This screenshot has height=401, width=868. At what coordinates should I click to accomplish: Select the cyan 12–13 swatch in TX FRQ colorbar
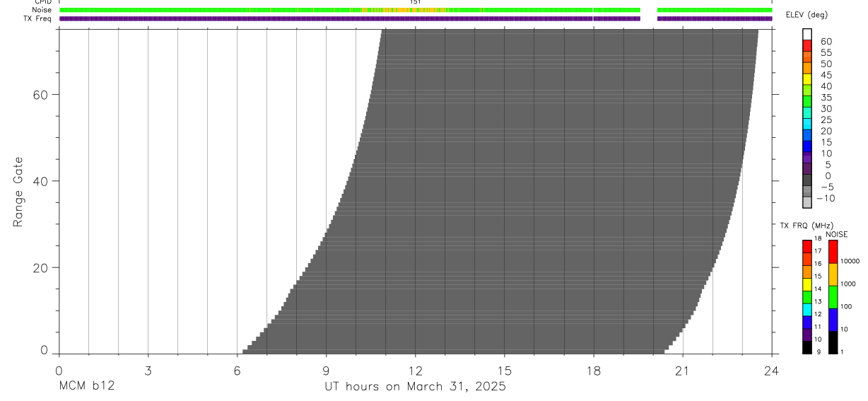coord(807,310)
